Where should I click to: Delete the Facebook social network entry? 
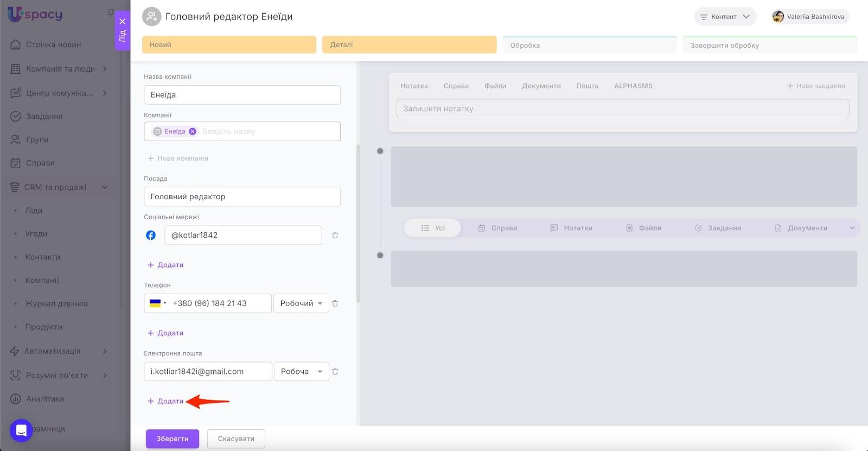(x=335, y=235)
